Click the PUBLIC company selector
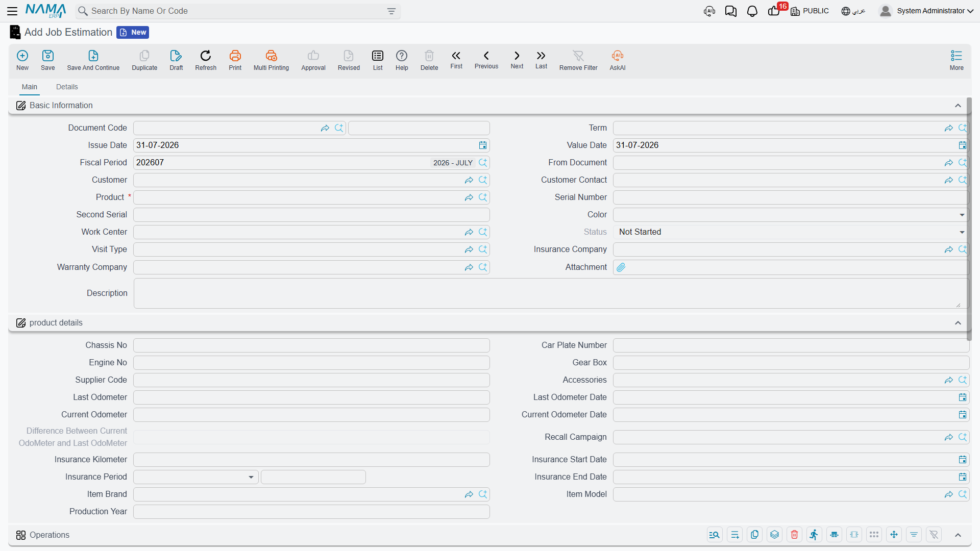980x551 pixels. [x=810, y=11]
